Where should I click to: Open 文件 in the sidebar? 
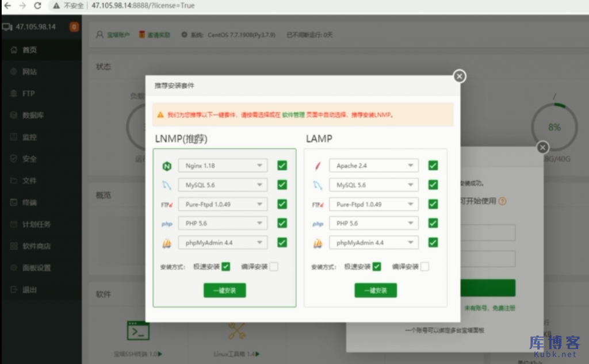tap(41, 181)
